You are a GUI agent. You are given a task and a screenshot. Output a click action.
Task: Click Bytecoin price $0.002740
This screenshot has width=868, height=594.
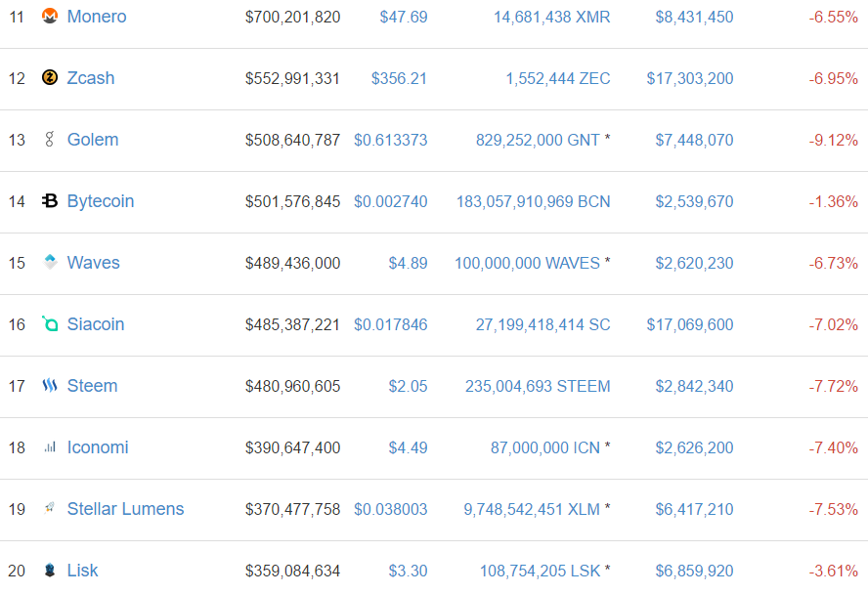(x=391, y=202)
